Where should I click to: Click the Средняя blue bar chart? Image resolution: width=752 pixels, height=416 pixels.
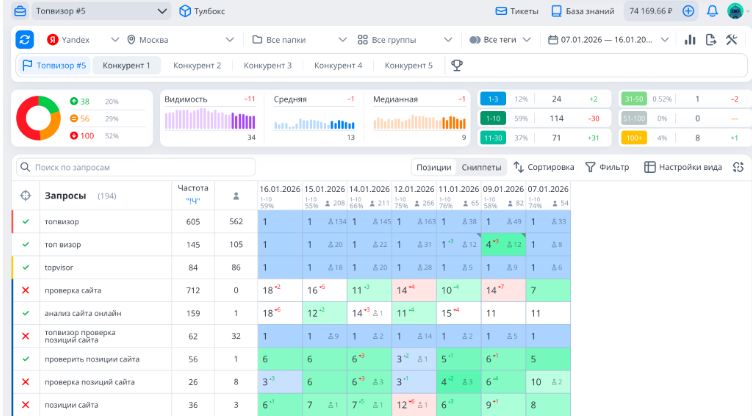pyautogui.click(x=314, y=124)
